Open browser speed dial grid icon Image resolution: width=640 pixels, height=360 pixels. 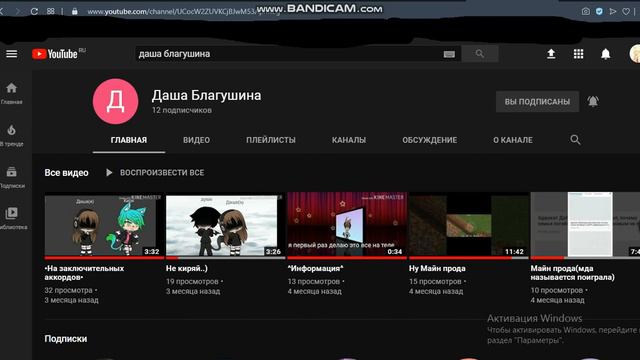(x=51, y=11)
